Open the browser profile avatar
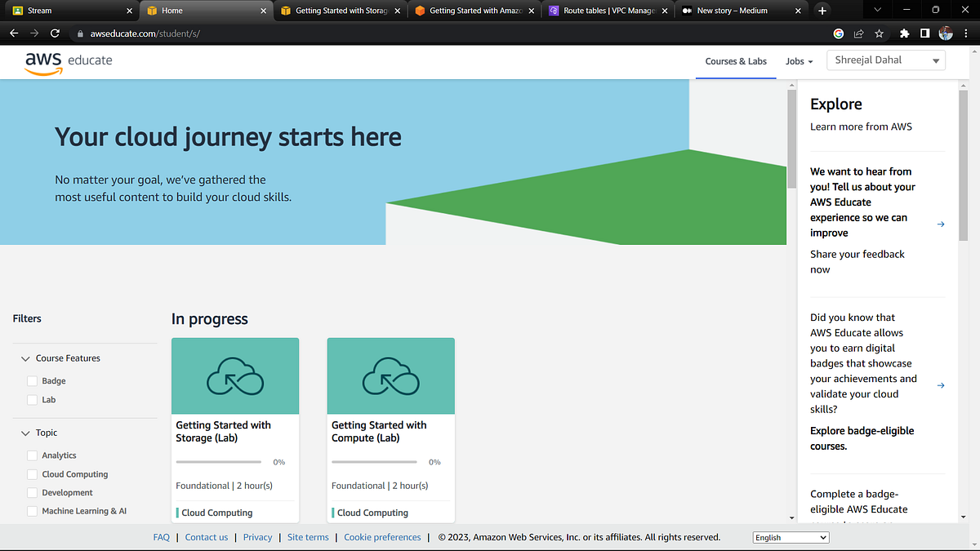The height and width of the screenshot is (551, 980). (946, 34)
